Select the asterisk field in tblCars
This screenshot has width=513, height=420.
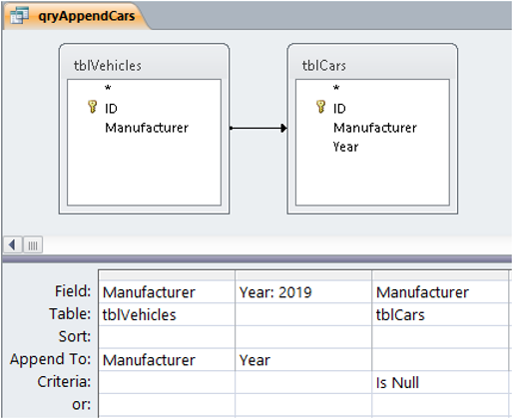(x=336, y=89)
